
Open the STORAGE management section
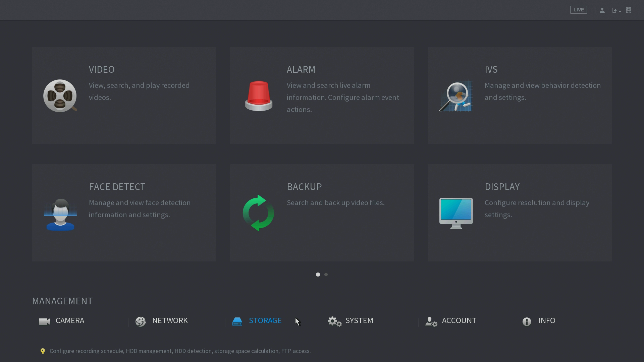265,321
